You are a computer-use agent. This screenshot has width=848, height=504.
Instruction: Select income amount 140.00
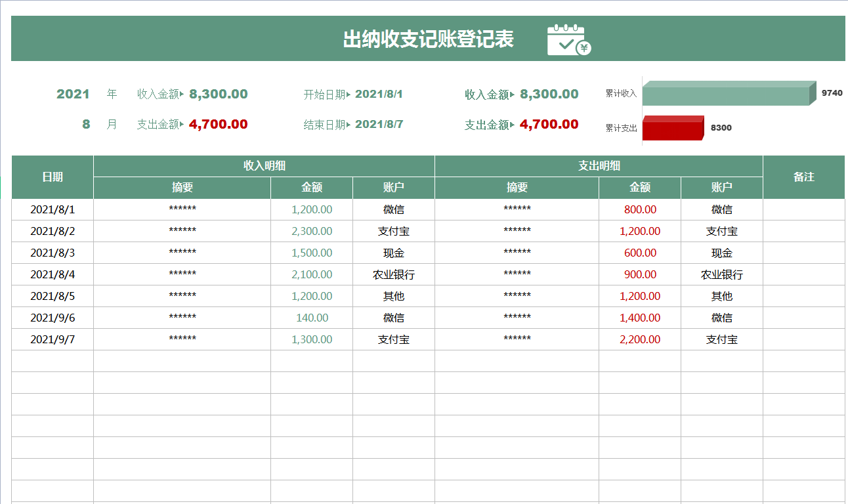[312, 318]
